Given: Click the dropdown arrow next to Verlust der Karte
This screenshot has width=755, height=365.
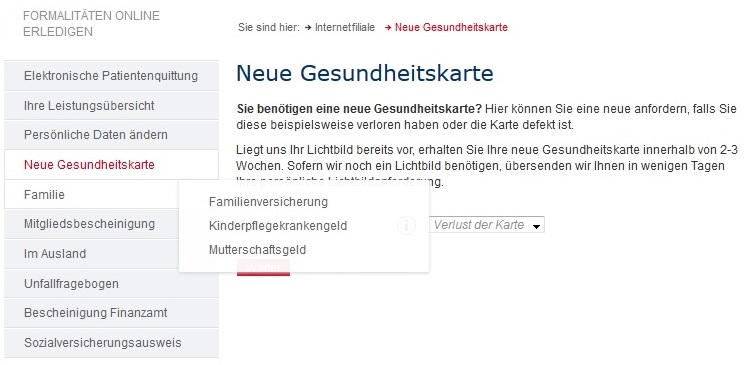Looking at the screenshot, I should pyautogui.click(x=536, y=226).
